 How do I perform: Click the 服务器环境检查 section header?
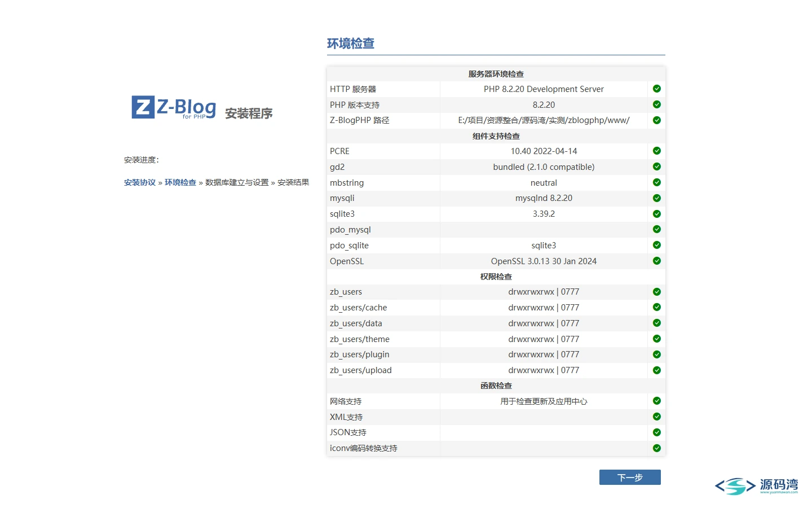pyautogui.click(x=496, y=74)
